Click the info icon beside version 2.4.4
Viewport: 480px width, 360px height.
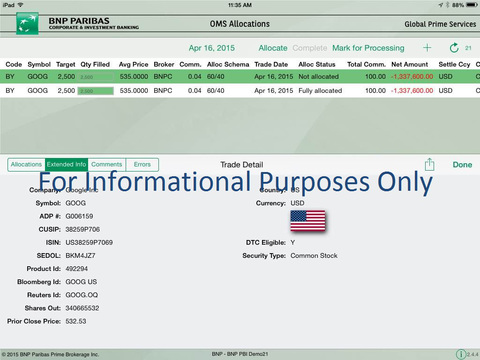[x=461, y=354]
